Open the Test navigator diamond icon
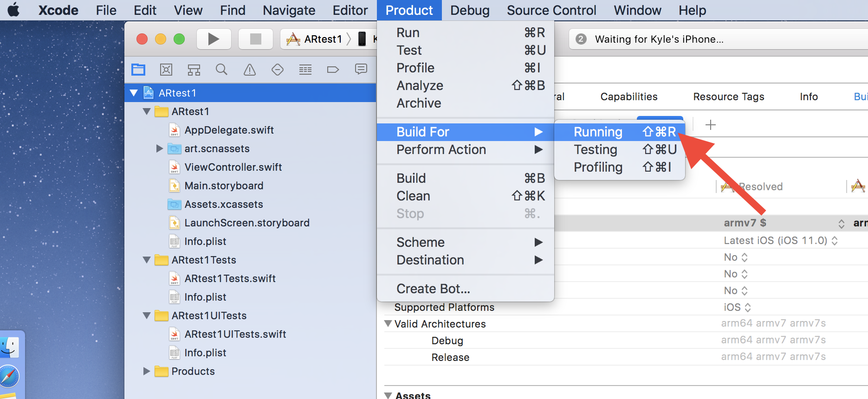868x399 pixels. (278, 70)
